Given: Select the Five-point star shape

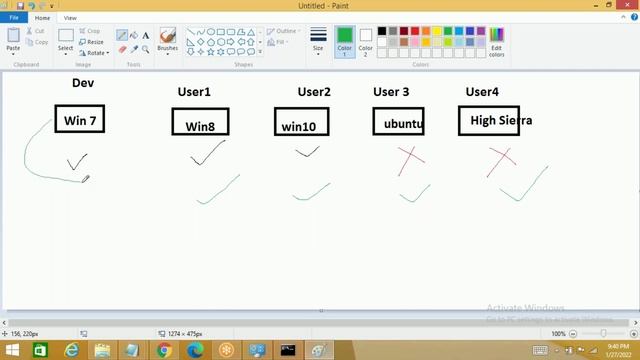Looking at the screenshot, I should pyautogui.click(x=211, y=51).
